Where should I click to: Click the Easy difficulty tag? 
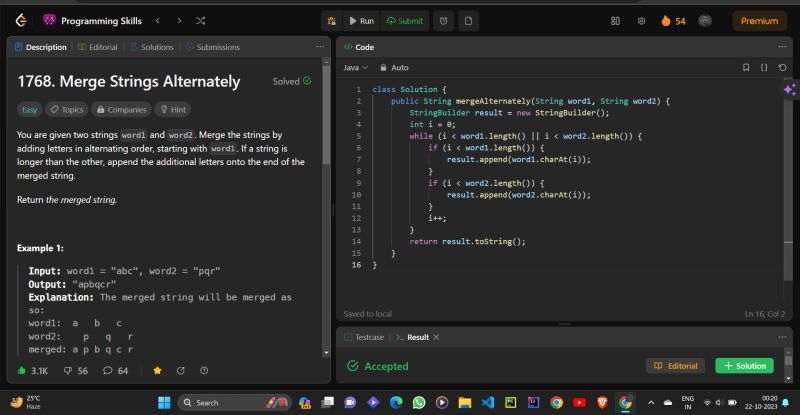point(30,109)
